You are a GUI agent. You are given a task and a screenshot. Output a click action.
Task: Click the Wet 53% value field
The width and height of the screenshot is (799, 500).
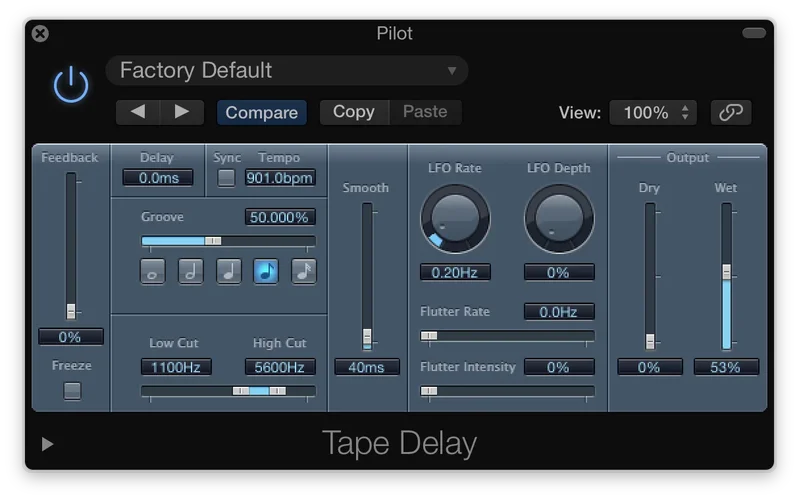coord(726,367)
